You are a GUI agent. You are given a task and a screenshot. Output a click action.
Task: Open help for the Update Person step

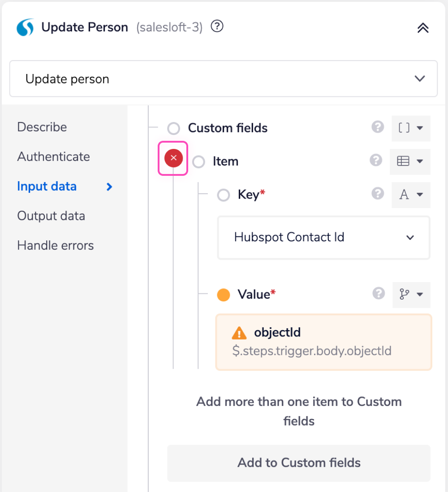(x=217, y=26)
